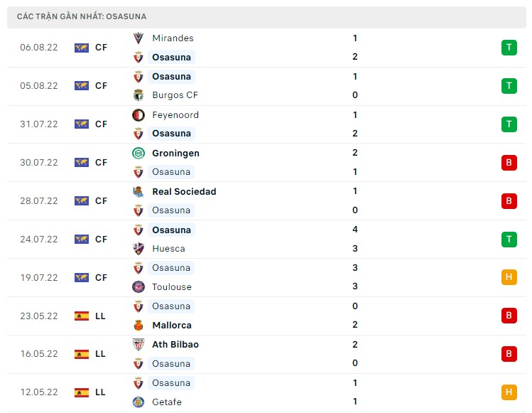Click the Spain flag on 23.05.22 row
532x413 pixels.
(82, 316)
